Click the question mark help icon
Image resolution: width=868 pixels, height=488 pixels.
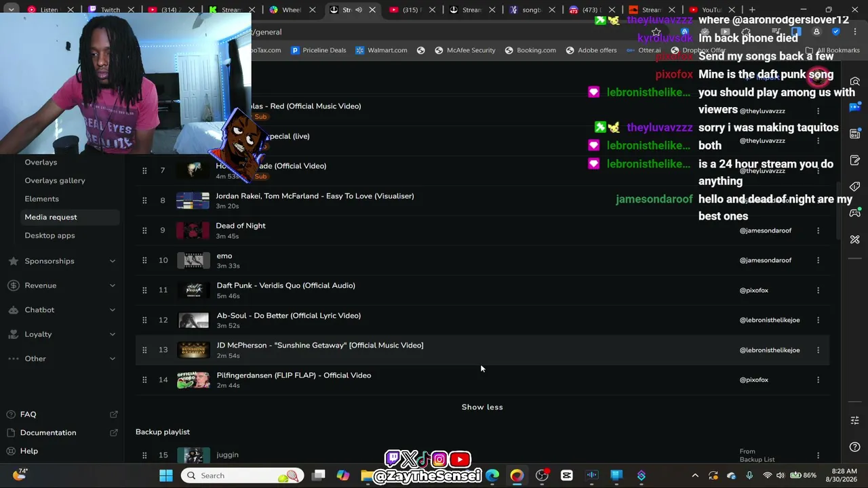pyautogui.click(x=855, y=447)
